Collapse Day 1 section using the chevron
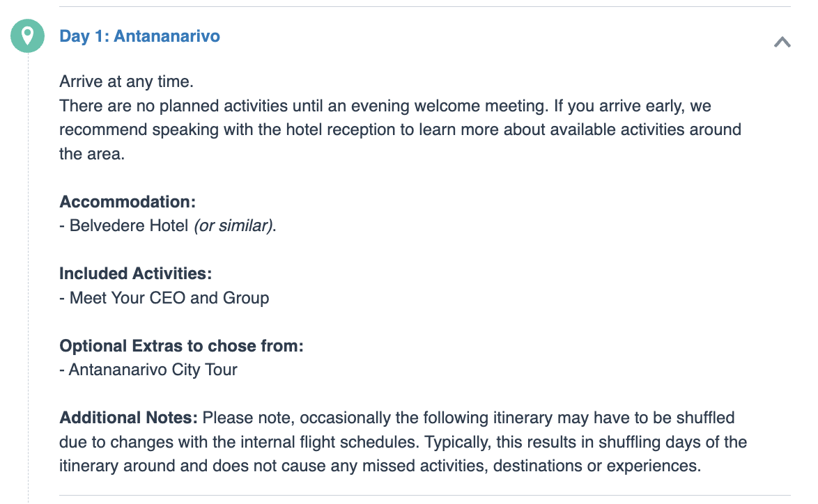This screenshot has height=504, width=818. (x=782, y=42)
